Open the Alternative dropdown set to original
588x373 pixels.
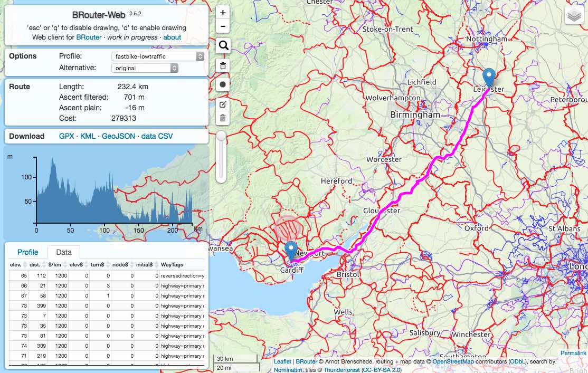click(x=145, y=68)
